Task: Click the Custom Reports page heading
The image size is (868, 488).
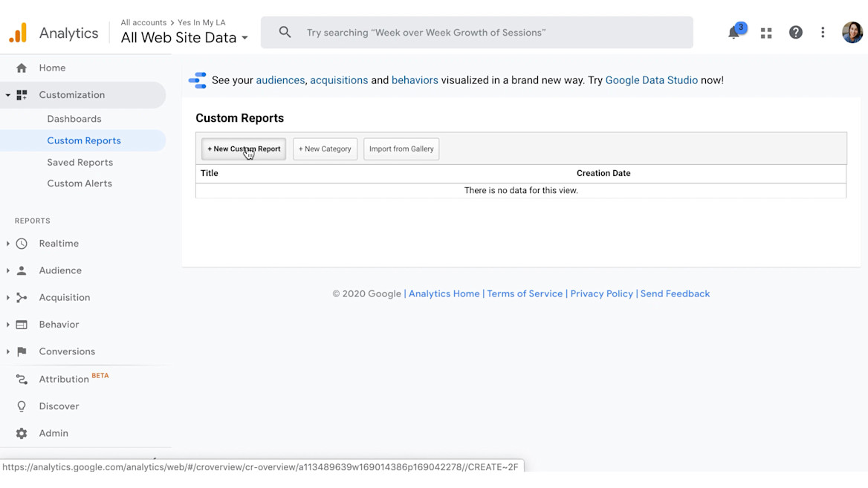Action: [x=240, y=118]
